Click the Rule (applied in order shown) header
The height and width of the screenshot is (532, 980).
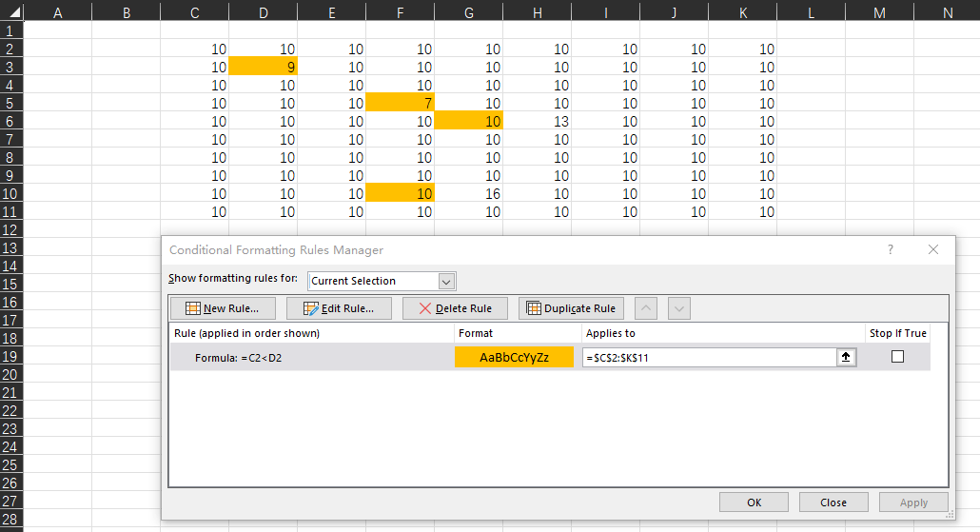[x=246, y=333]
